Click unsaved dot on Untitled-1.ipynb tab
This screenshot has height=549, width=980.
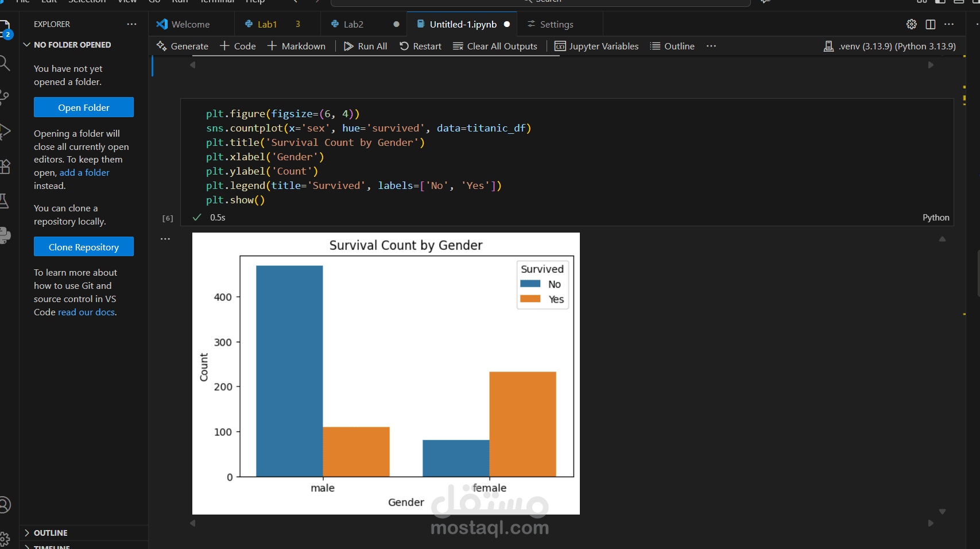(507, 24)
